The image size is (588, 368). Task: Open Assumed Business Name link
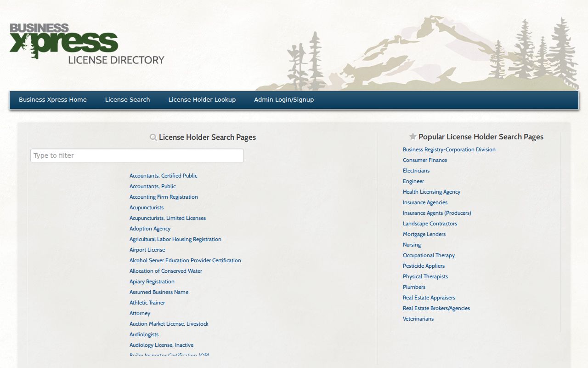click(x=159, y=292)
